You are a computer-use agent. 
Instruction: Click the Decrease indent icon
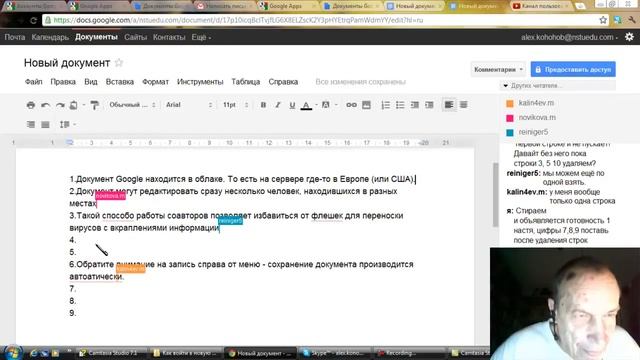[415, 105]
